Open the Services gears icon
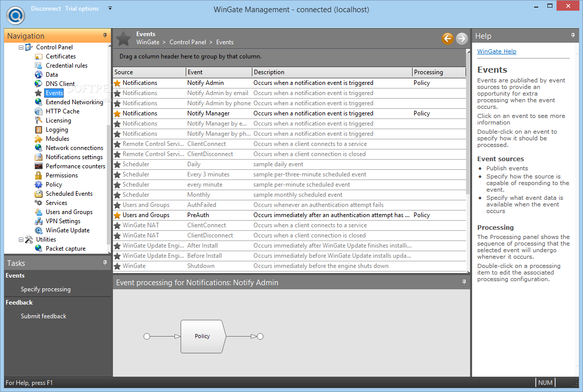Screen dimensions: 583x392 pyautogui.click(x=38, y=203)
